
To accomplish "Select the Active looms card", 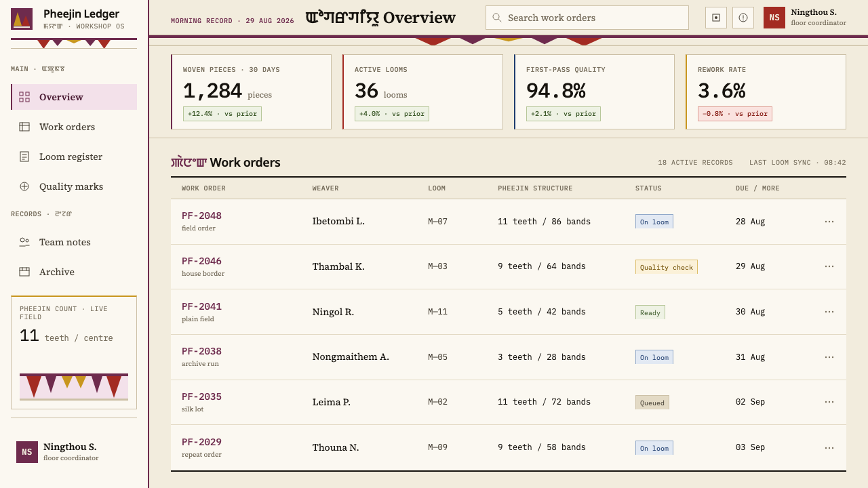I will click(422, 91).
